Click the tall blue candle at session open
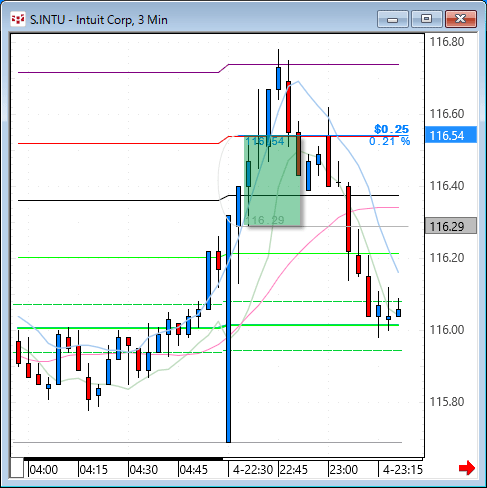This screenshot has height=488, width=487. click(228, 329)
